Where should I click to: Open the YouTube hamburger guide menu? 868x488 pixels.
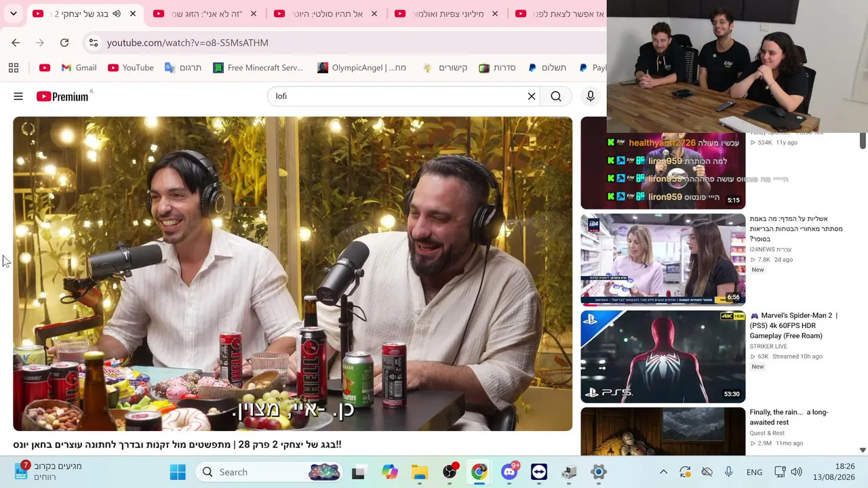(18, 96)
